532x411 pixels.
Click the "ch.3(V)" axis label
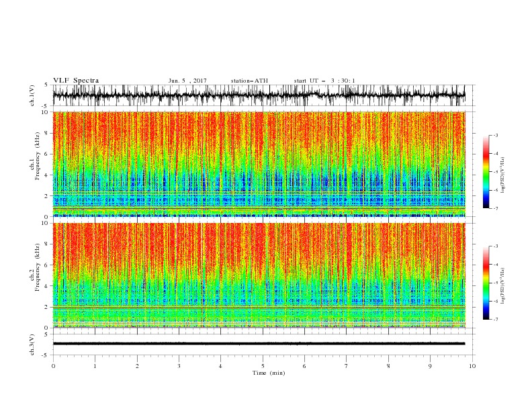click(32, 345)
